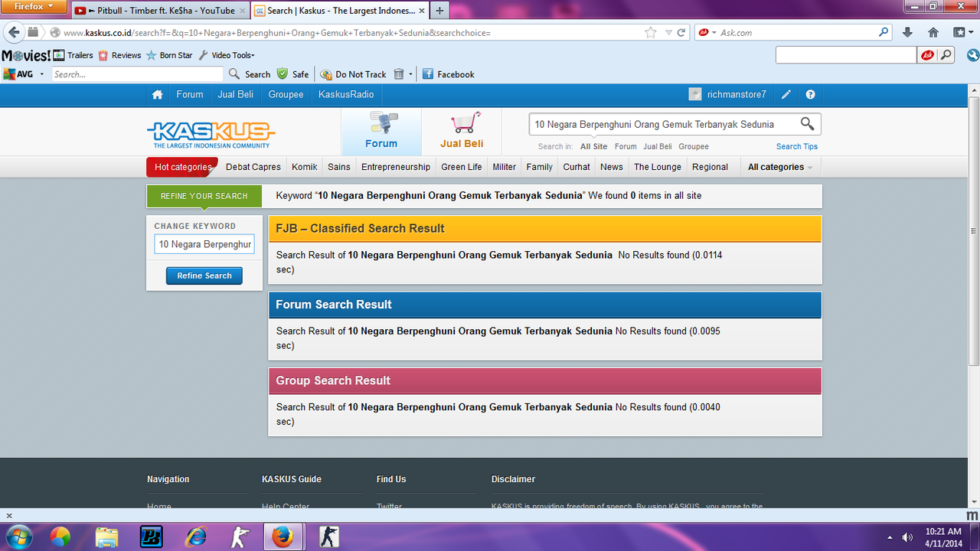
Task: Click the Firefox downloads arrow icon
Action: [908, 32]
